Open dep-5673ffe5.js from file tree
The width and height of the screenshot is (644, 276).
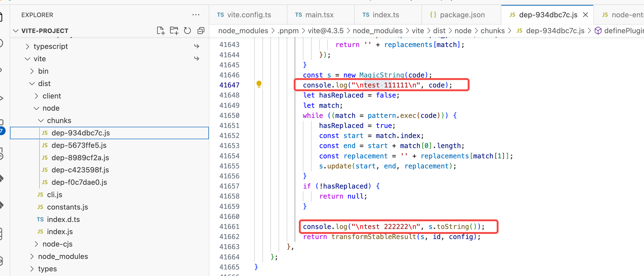click(79, 145)
